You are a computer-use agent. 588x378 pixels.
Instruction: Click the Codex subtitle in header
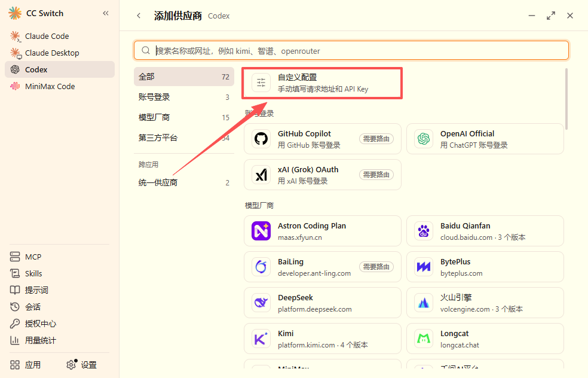click(x=219, y=16)
